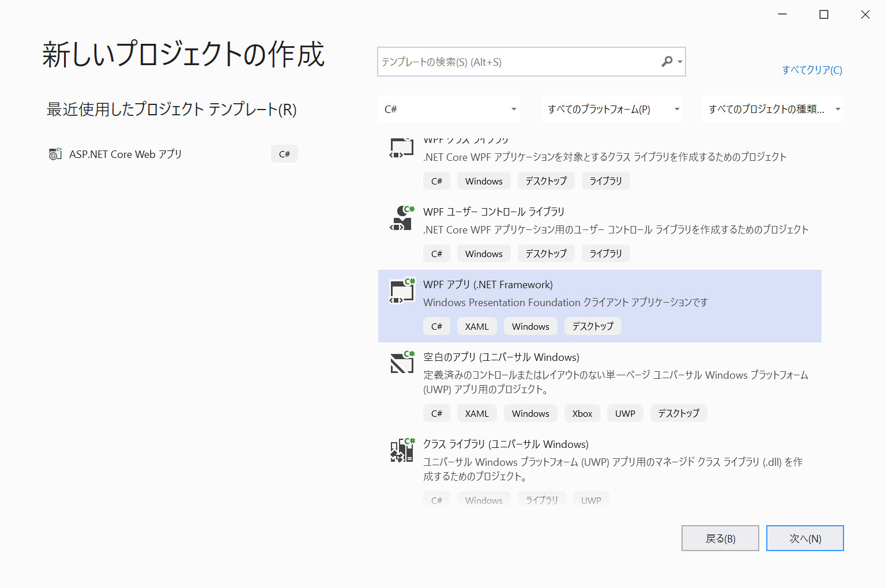Click ASP.NET Core Web アプリ globe icon
This screenshot has height=588, width=885.
55,154
